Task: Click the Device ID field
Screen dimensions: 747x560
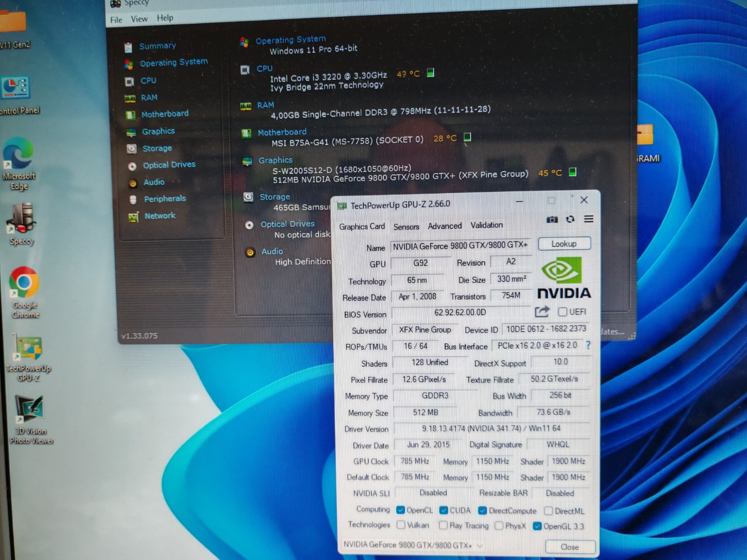Action: tap(545, 329)
